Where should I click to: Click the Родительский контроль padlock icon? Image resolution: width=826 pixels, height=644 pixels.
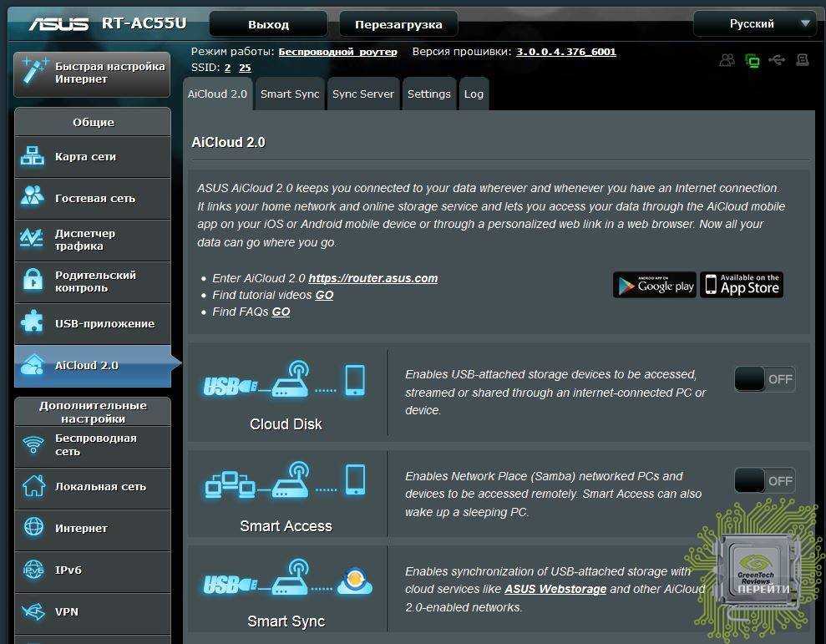click(x=33, y=281)
